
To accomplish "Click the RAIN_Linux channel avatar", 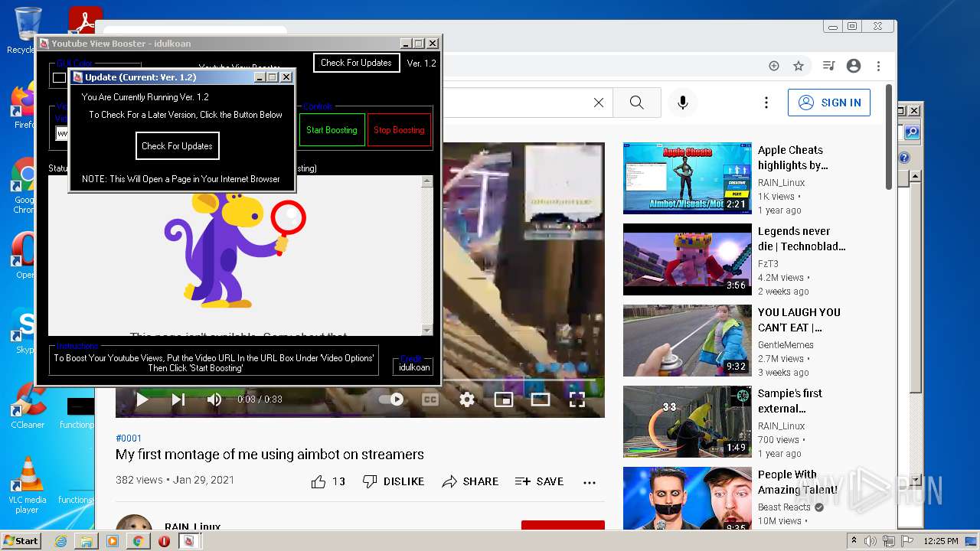I will (x=134, y=522).
